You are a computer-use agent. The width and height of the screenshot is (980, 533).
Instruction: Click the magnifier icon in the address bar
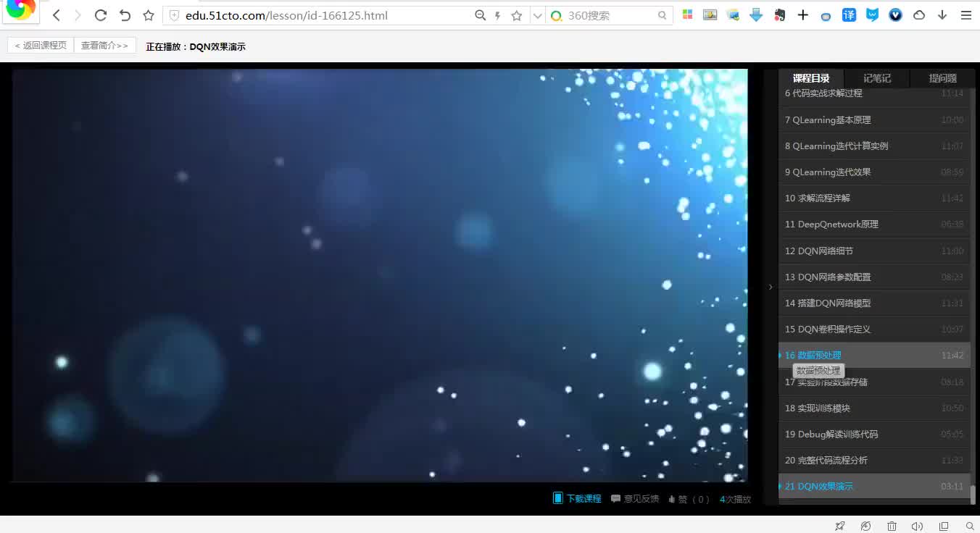(x=480, y=15)
